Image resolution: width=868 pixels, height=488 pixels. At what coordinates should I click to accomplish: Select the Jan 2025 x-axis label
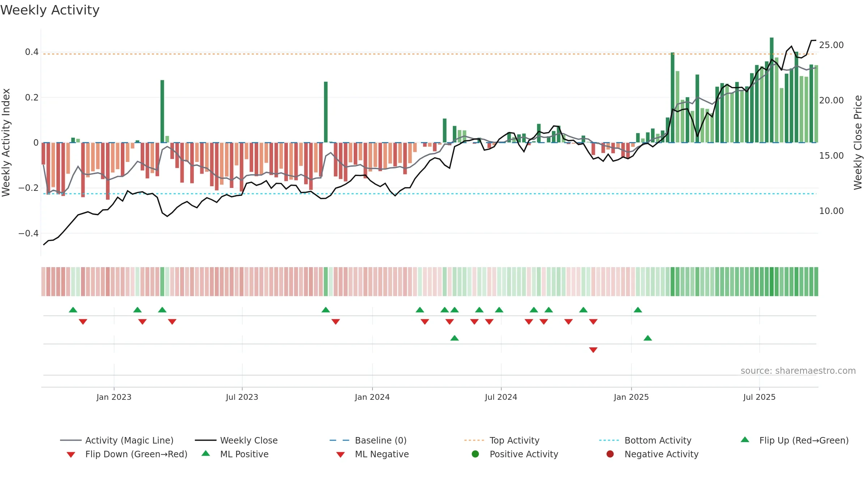[x=631, y=397]
